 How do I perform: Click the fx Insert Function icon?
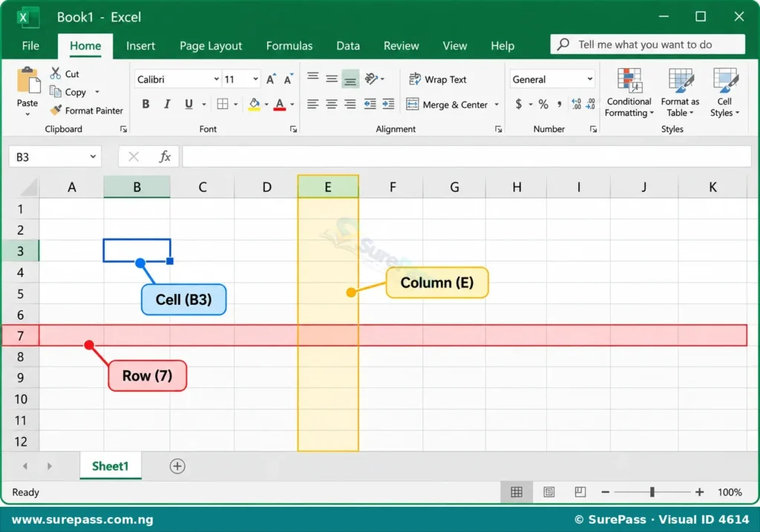pos(165,157)
